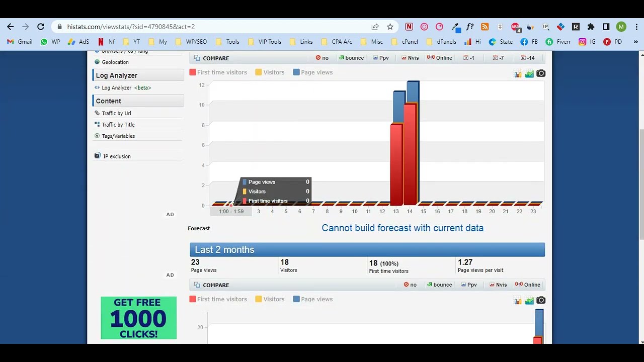Image resolution: width=644 pixels, height=362 pixels.
Task: Click the camera snapshot icon on first chart
Action: [x=541, y=73]
